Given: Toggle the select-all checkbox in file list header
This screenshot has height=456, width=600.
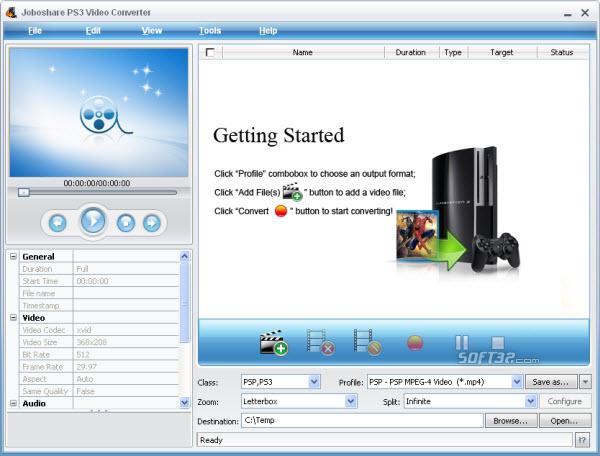Looking at the screenshot, I should click(210, 52).
